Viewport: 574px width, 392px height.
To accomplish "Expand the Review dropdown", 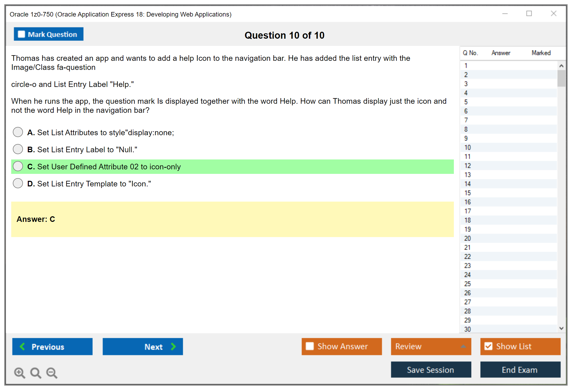I will click(464, 346).
